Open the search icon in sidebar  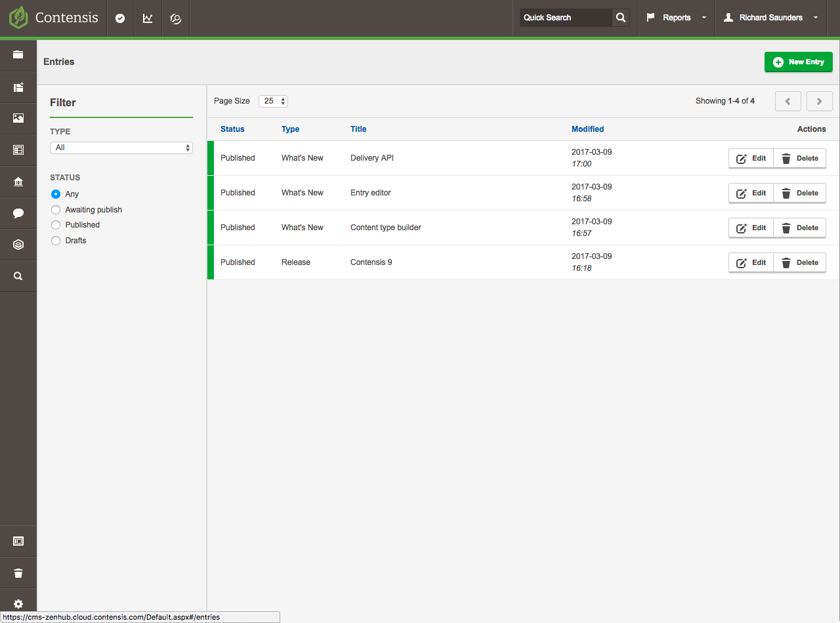18,276
